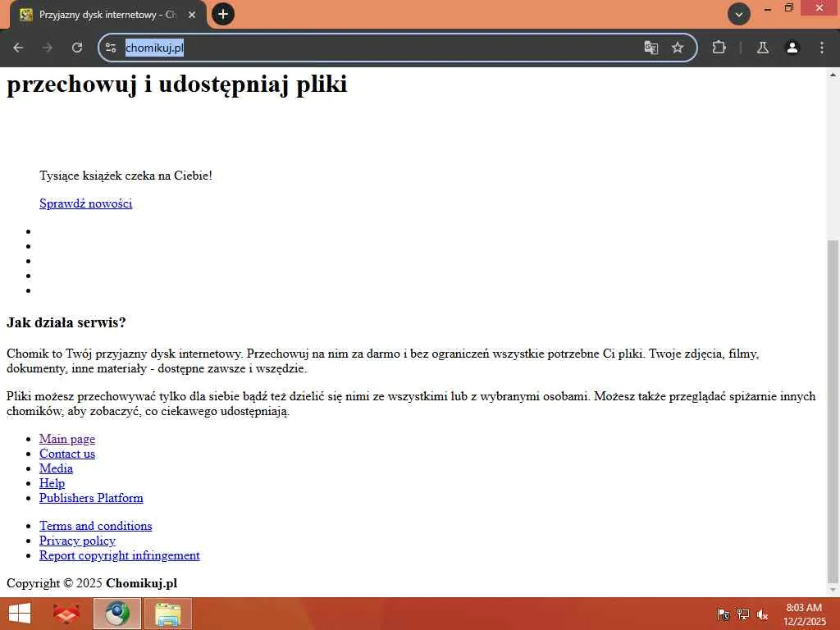Open the Main page link
The width and height of the screenshot is (840, 630).
67,439
